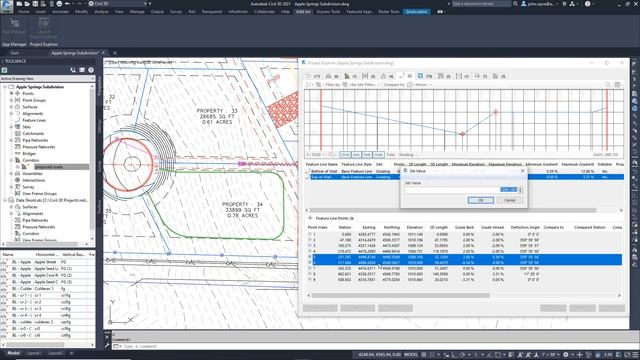This screenshot has height=360, width=640.
Task: Click the site filter icon next to Filter by
Action: coord(345,84)
